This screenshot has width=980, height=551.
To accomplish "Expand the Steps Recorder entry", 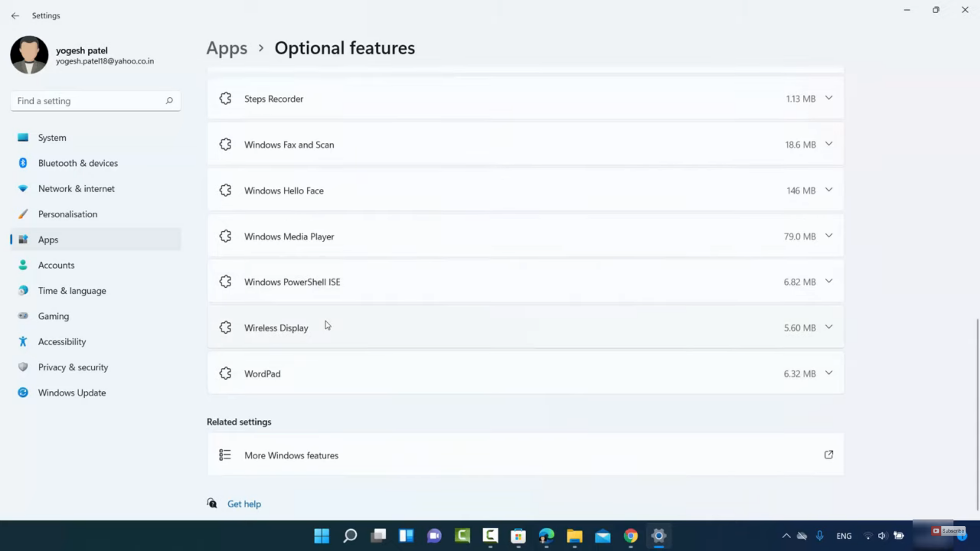I will pyautogui.click(x=829, y=98).
